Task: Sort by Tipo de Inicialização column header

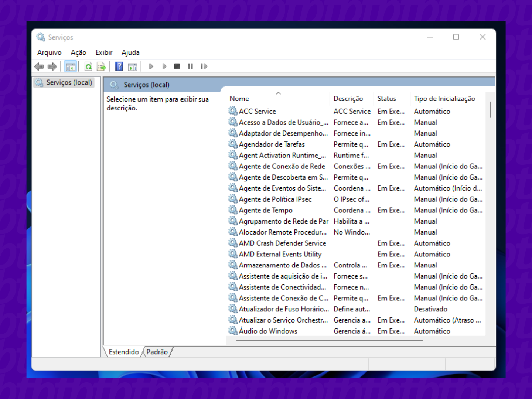Action: click(444, 99)
